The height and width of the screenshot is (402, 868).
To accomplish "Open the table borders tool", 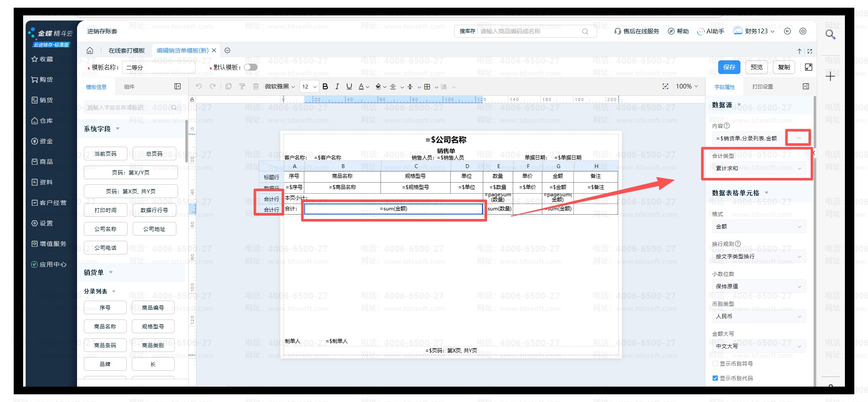I will tap(427, 87).
